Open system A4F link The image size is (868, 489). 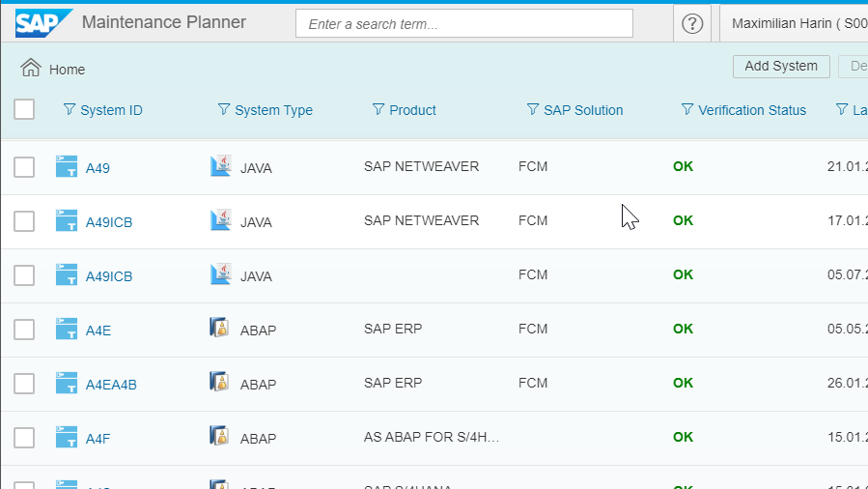tap(98, 439)
